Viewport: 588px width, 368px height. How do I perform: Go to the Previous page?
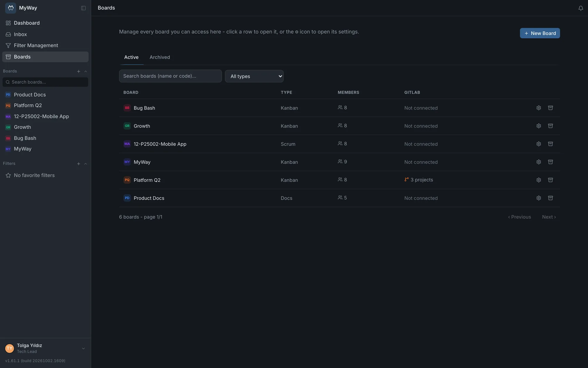pyautogui.click(x=519, y=217)
